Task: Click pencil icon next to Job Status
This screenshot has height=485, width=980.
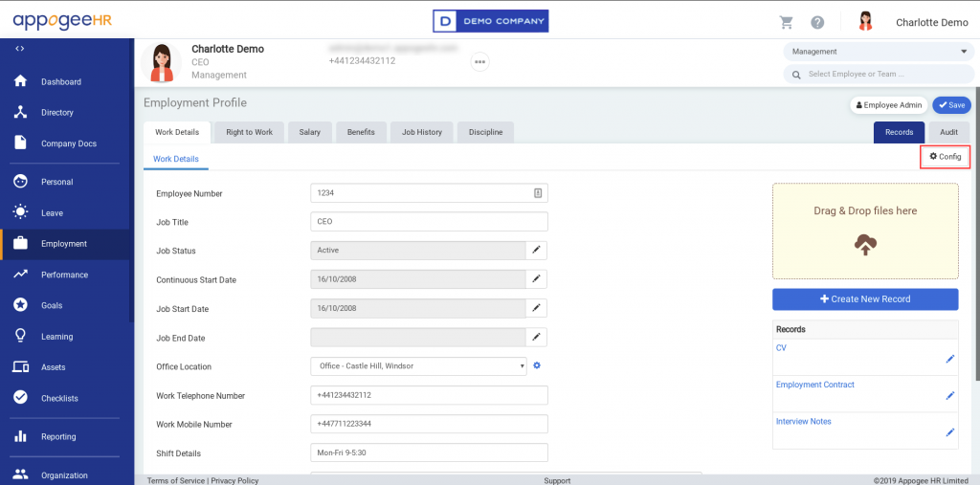Action: point(537,251)
